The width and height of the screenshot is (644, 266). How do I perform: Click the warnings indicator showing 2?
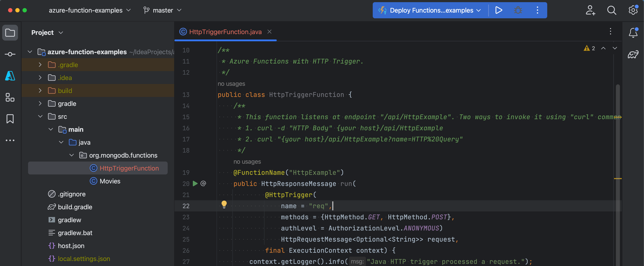(x=589, y=48)
